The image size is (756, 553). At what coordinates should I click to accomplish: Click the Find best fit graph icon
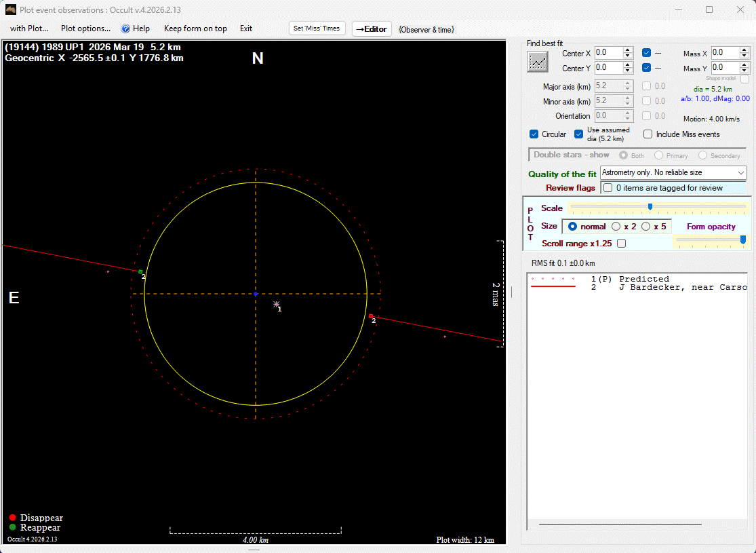coord(538,62)
